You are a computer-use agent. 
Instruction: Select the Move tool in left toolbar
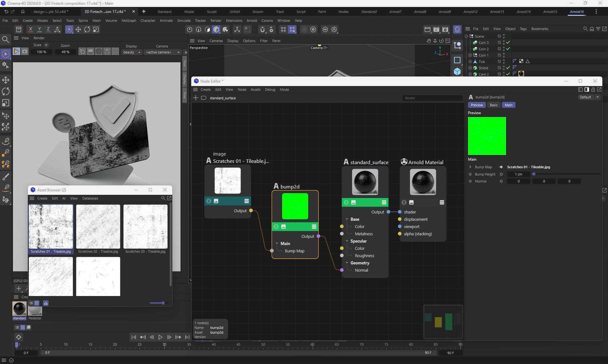[6, 80]
